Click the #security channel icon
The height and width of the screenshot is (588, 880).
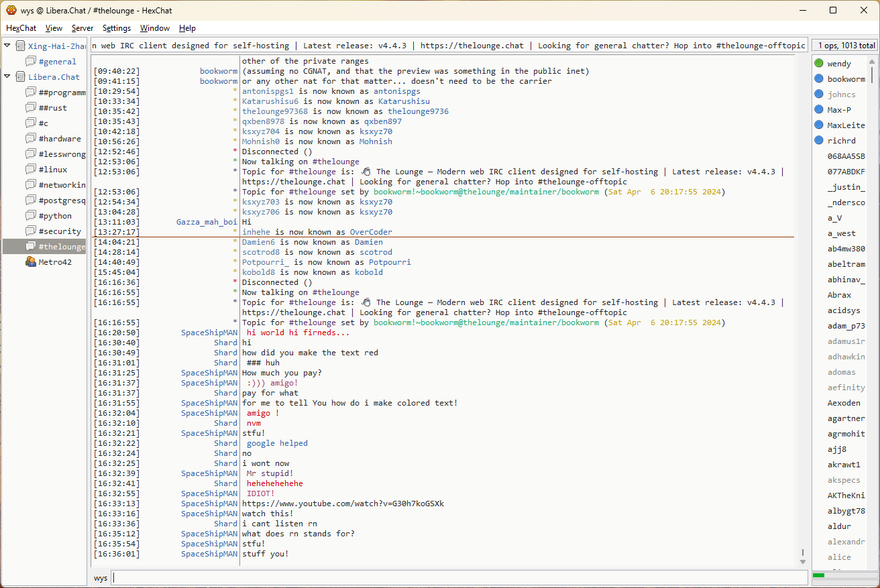30,231
